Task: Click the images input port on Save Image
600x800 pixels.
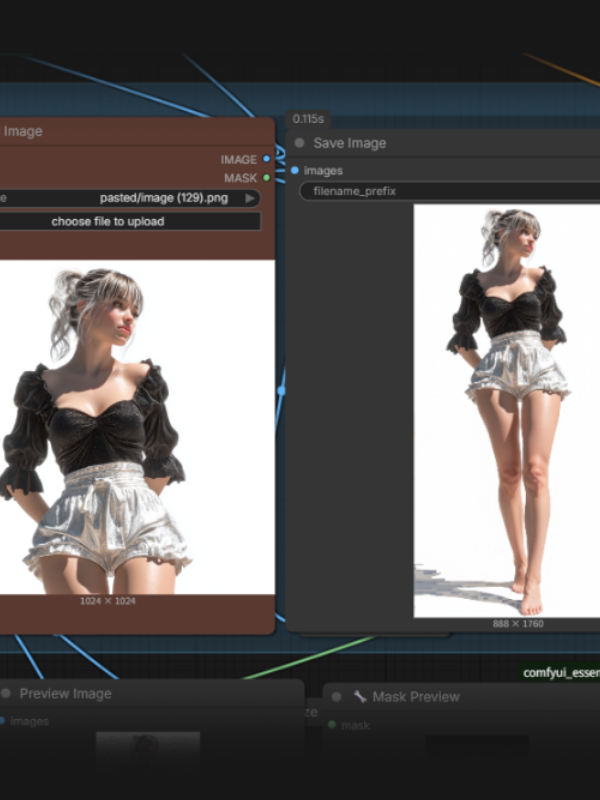Action: (295, 171)
